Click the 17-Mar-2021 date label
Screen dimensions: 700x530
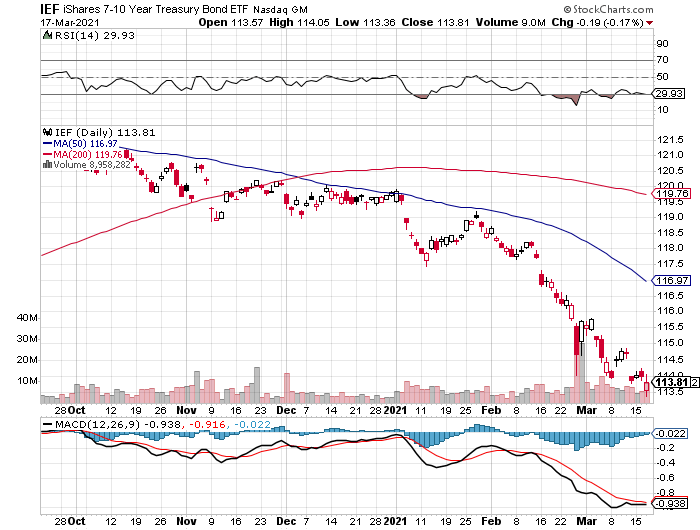[70, 22]
